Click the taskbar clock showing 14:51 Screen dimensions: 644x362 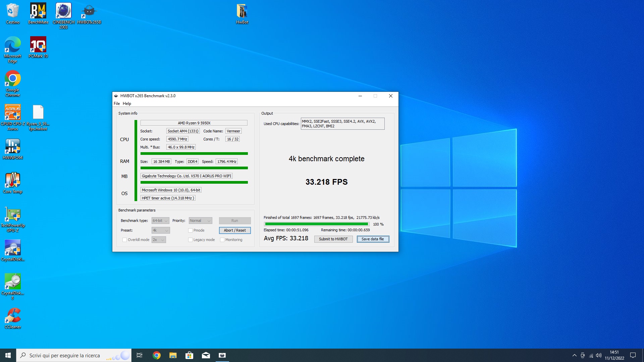[x=614, y=355]
